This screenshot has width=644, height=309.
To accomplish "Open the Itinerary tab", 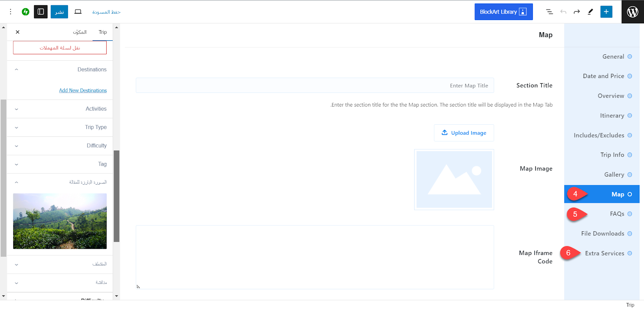I will pyautogui.click(x=602, y=115).
